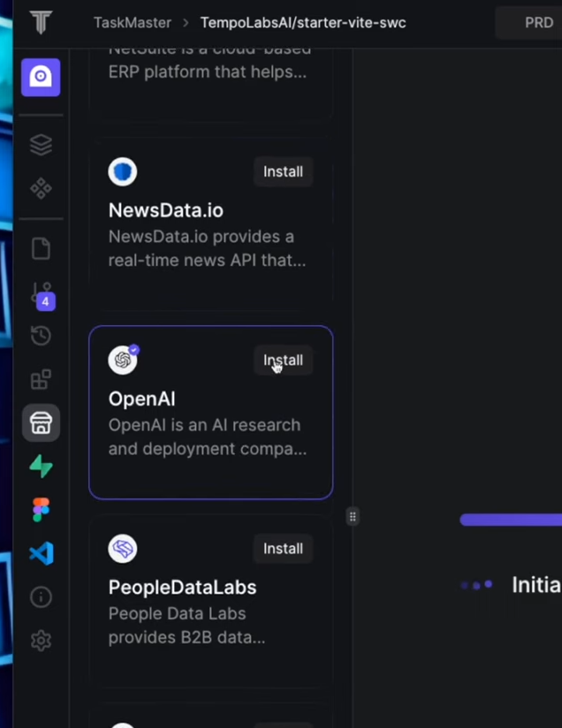Viewport: 562px width, 728px height.
Task: Switch to the PRD tab
Action: (539, 22)
